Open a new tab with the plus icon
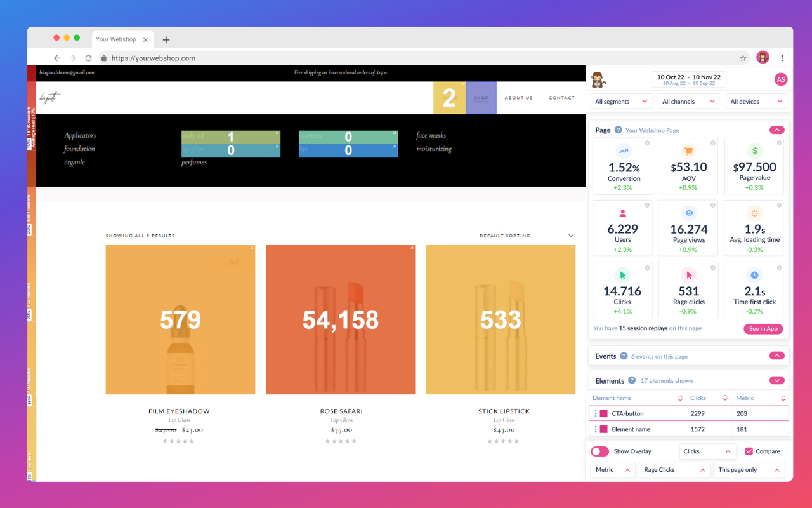The image size is (812, 508). tap(166, 39)
